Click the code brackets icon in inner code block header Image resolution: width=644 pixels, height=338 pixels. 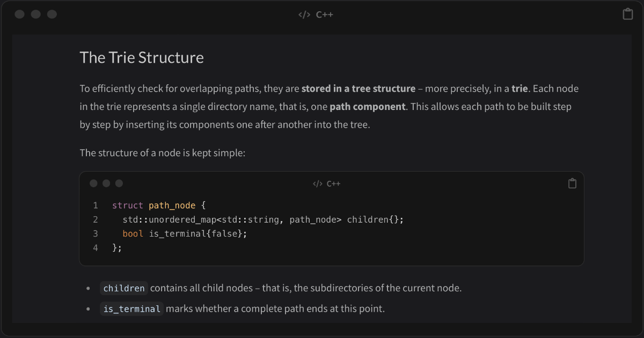tap(318, 183)
